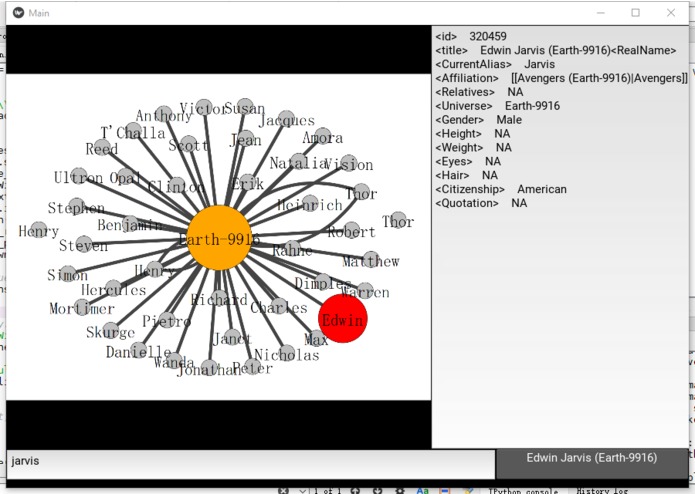
Task: Click the Danielle node
Action: (139, 350)
